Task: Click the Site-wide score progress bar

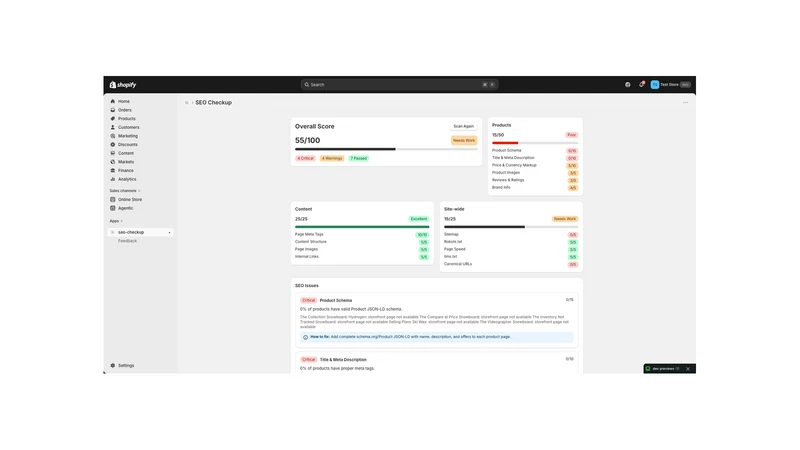Action: [x=511, y=227]
